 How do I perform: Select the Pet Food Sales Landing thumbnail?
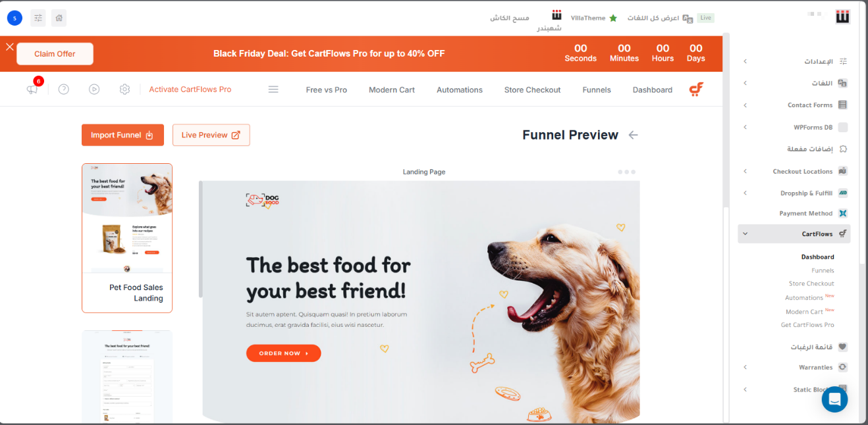click(x=127, y=238)
